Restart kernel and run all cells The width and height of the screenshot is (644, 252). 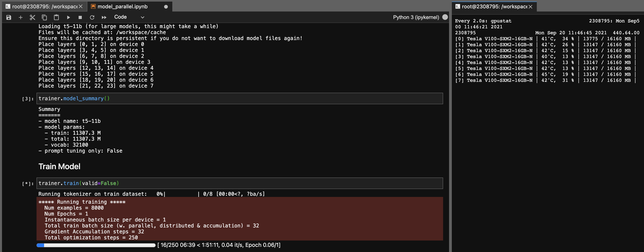tap(104, 17)
